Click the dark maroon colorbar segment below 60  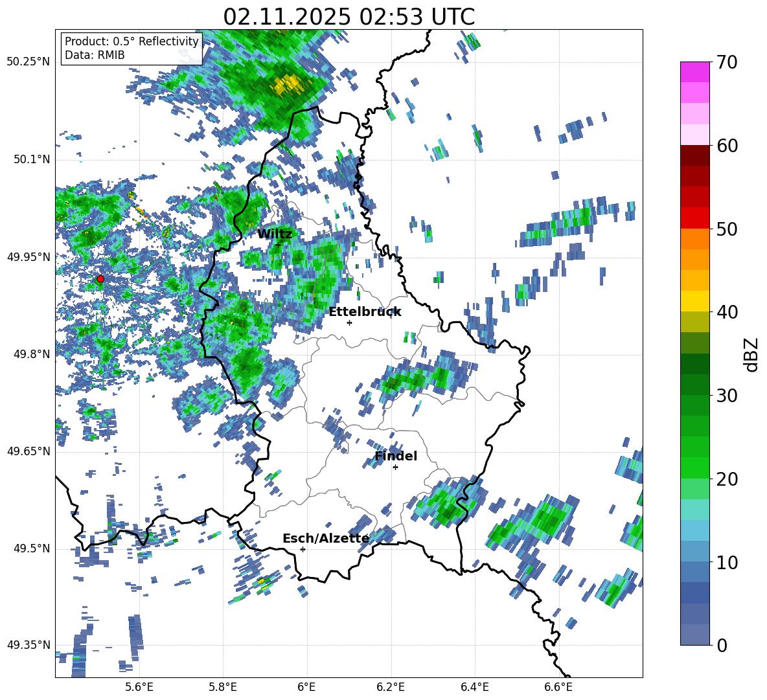[694, 155]
